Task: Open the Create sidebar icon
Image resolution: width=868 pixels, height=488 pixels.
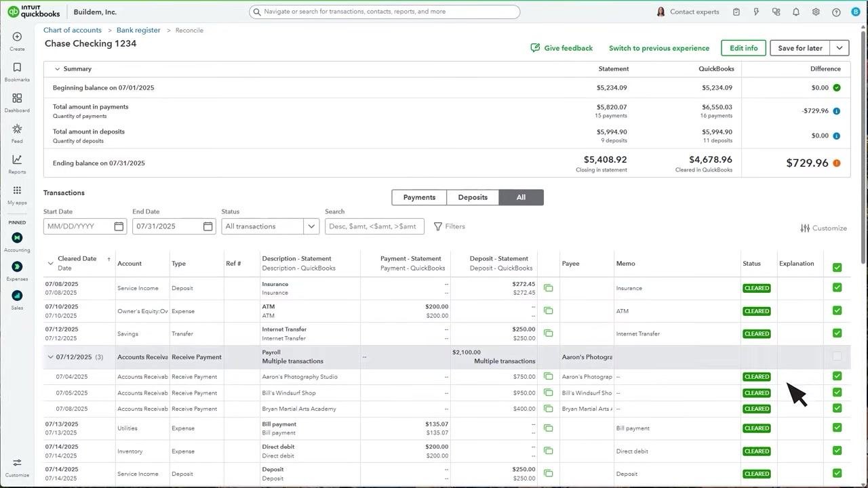Action: pyautogui.click(x=17, y=37)
